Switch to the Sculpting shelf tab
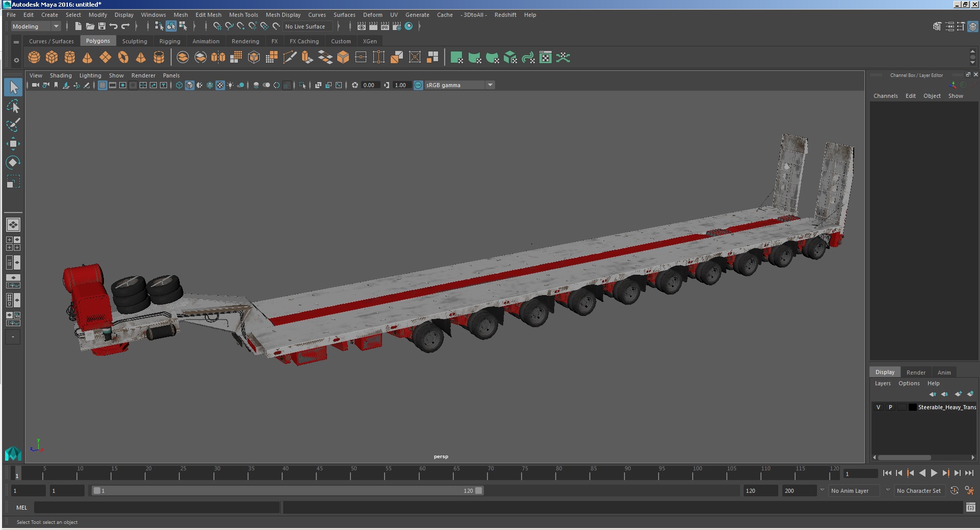 tap(134, 41)
